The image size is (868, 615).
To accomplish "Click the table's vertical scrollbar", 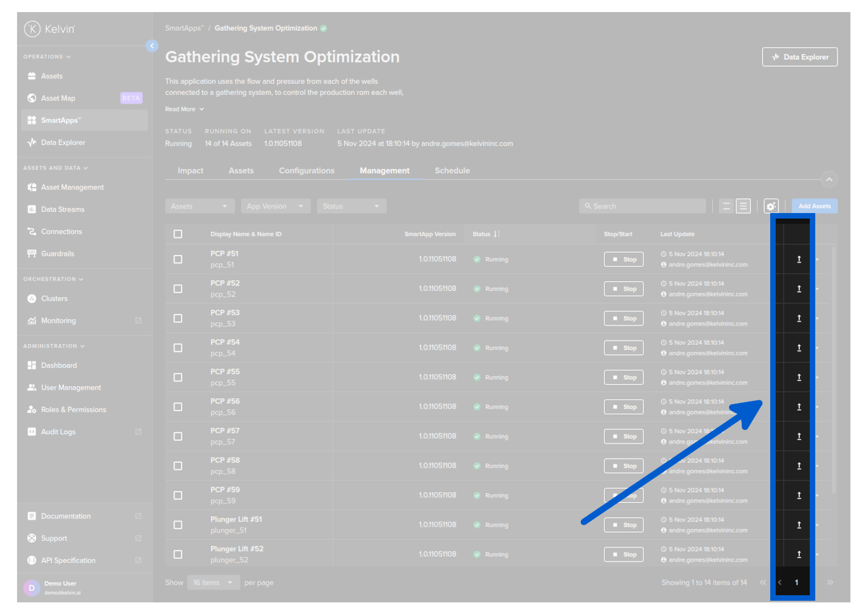I will click(x=833, y=368).
